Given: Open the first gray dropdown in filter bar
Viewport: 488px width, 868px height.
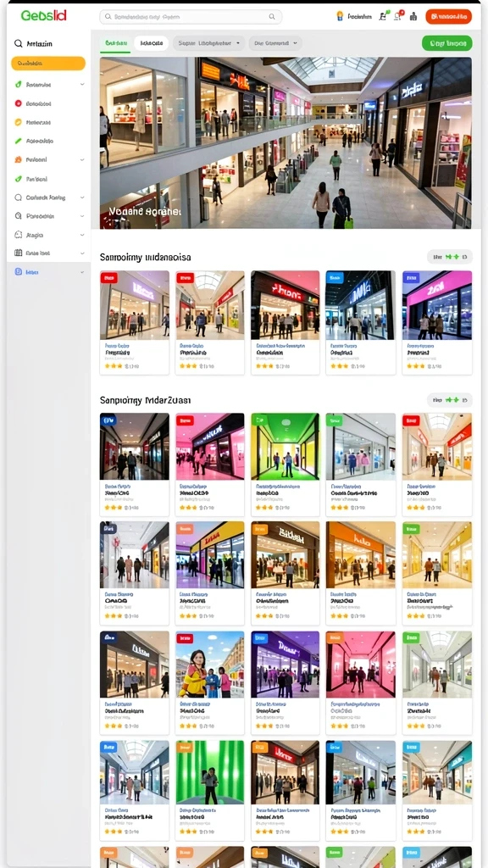Looking at the screenshot, I should [208, 42].
